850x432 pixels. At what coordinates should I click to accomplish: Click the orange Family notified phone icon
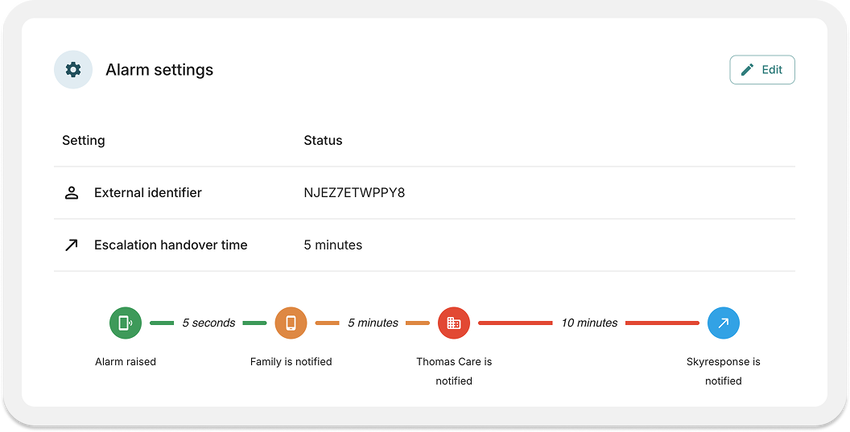coord(291,323)
